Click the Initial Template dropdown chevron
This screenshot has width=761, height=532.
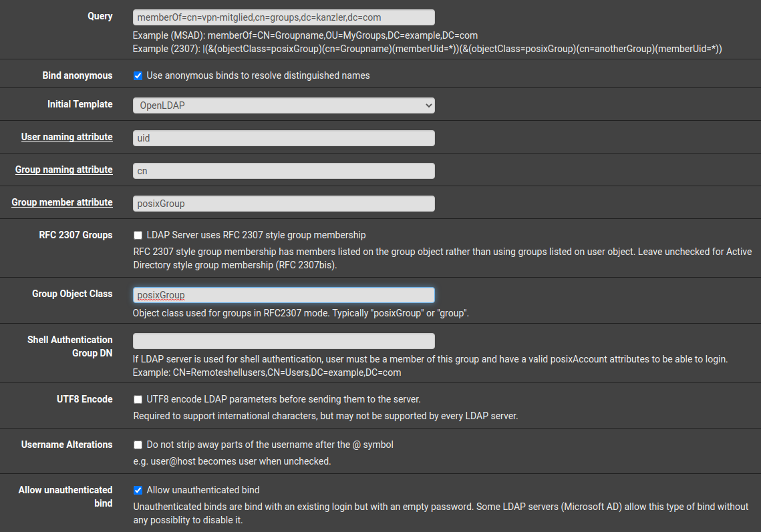428,105
